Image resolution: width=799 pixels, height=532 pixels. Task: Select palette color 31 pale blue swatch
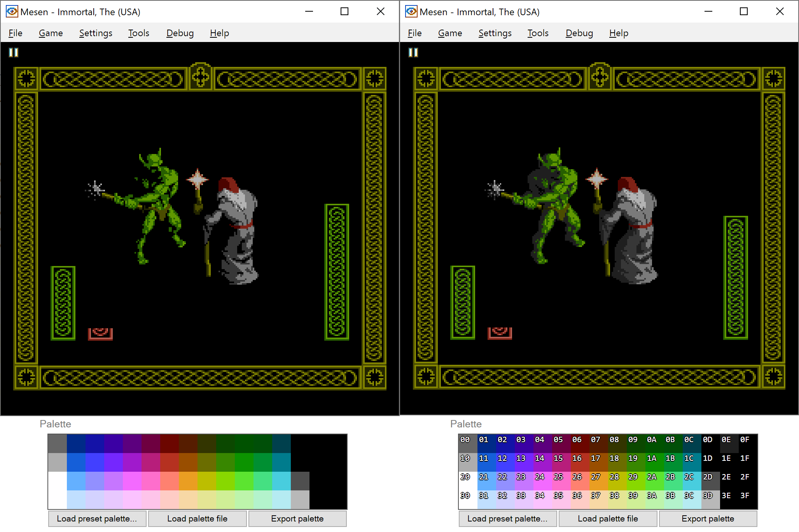click(487, 500)
